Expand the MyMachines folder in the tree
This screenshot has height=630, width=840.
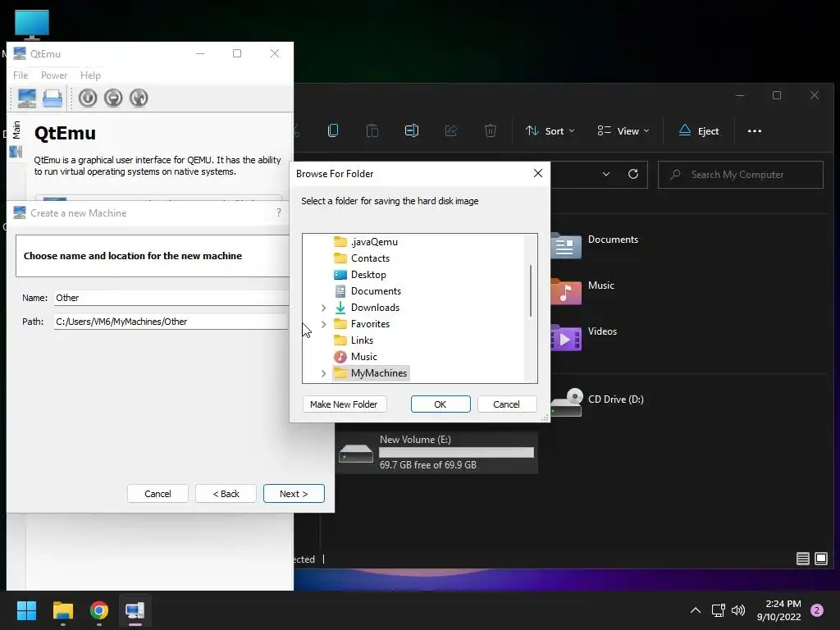tap(323, 373)
